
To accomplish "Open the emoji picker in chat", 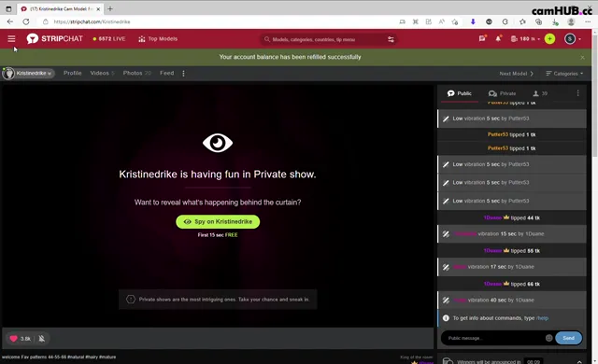I will [x=548, y=338].
